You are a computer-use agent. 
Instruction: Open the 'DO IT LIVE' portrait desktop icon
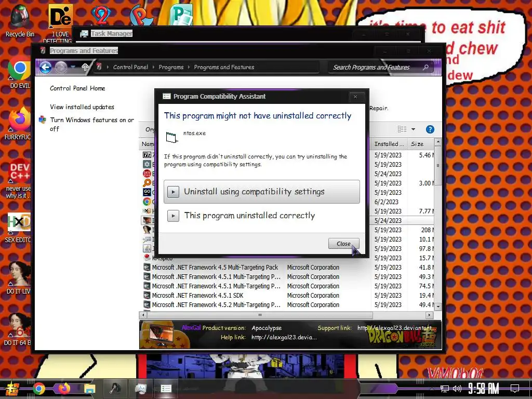[19, 277]
